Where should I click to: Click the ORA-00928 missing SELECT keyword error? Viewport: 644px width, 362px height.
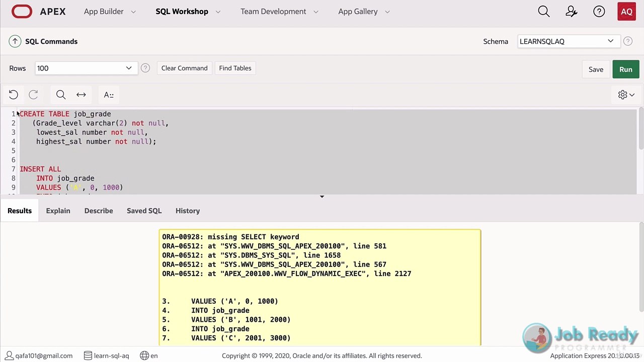coord(230,237)
